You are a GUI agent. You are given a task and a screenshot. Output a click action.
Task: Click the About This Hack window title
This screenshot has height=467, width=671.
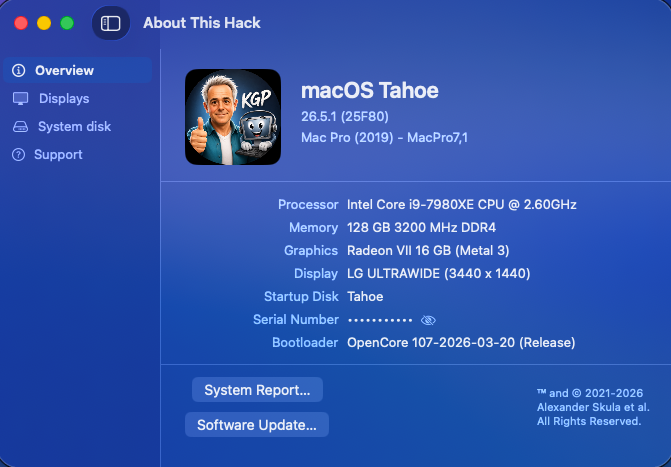(202, 23)
